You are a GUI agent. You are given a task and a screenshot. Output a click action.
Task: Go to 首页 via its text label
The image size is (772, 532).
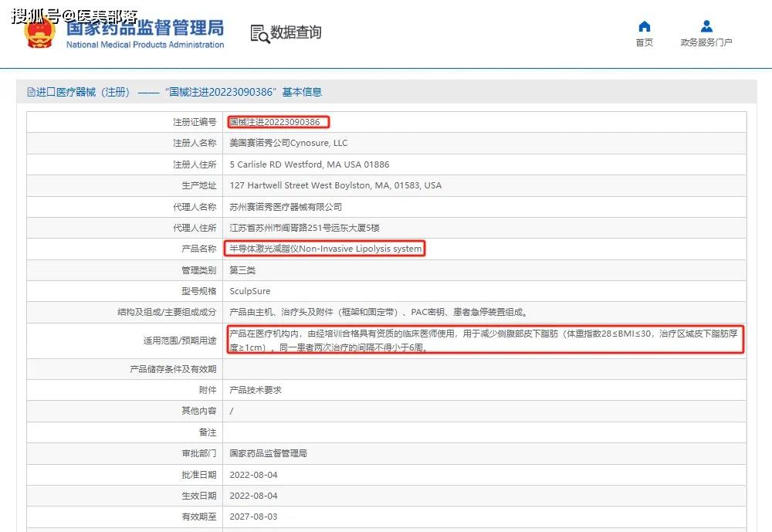pyautogui.click(x=644, y=42)
